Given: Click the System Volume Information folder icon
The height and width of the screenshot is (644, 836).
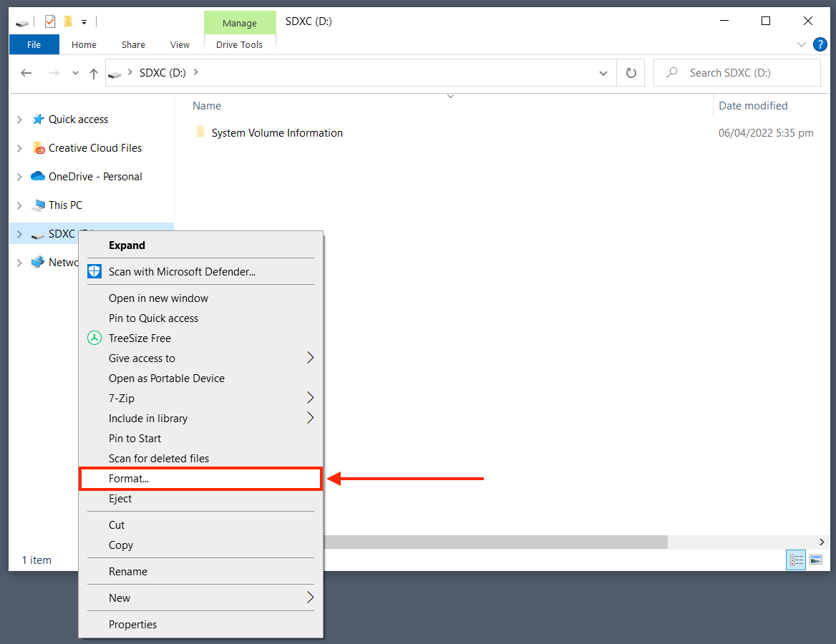Looking at the screenshot, I should pyautogui.click(x=200, y=132).
